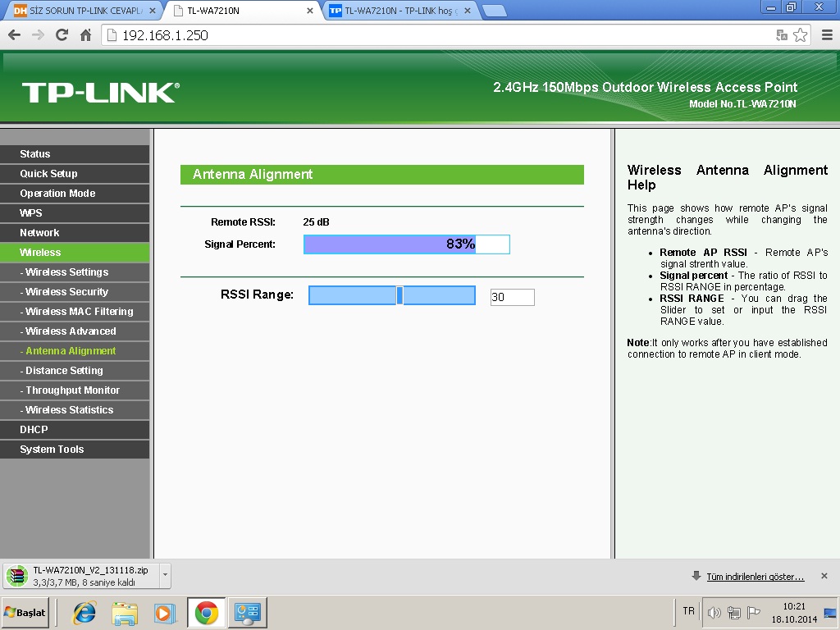Open the Network menu
The image size is (840, 630).
[75, 233]
